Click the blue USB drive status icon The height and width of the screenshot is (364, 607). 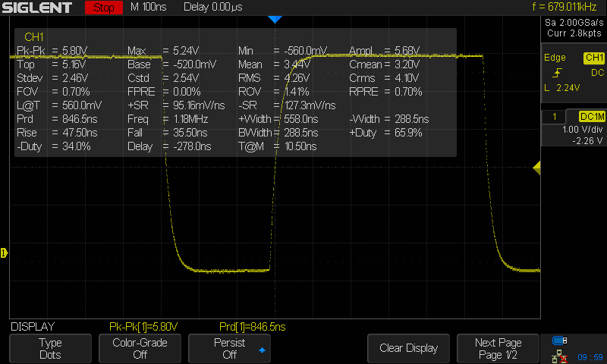pyautogui.click(x=560, y=340)
